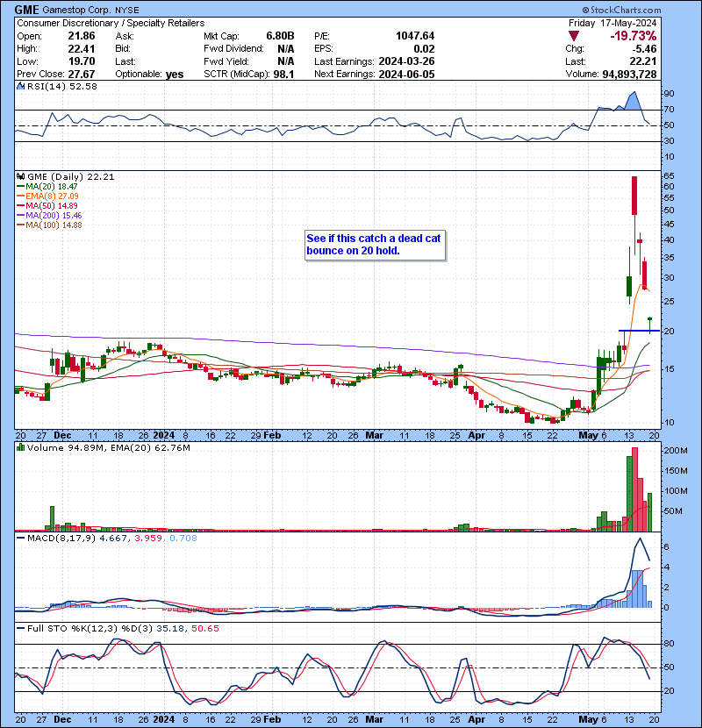The height and width of the screenshot is (728, 702).
Task: Click the tallest red volume bar near 200M
Action: pos(634,489)
